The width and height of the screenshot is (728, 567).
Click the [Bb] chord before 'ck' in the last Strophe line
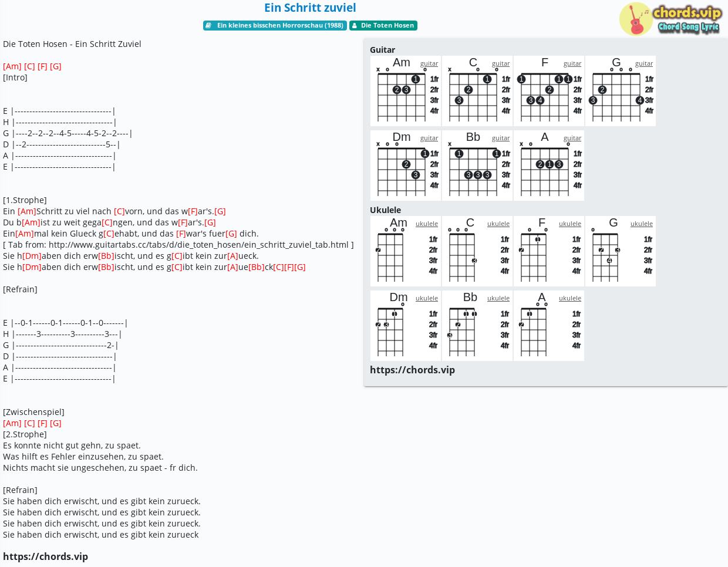(257, 267)
